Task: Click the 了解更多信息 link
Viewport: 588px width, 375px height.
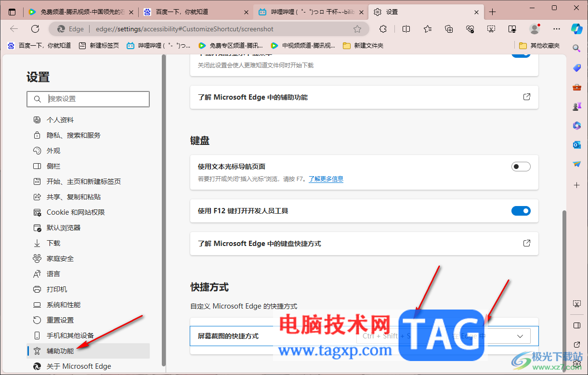Action: click(x=326, y=179)
